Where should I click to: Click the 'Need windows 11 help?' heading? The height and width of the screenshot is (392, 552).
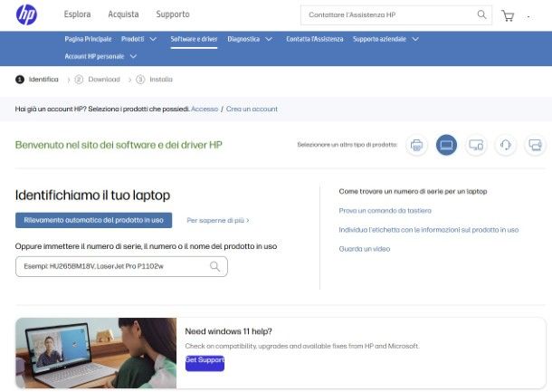(228, 331)
